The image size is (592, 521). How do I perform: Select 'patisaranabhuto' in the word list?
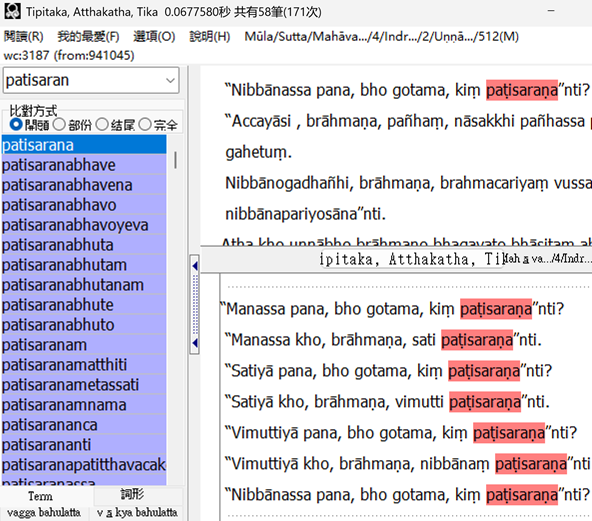[x=84, y=325]
